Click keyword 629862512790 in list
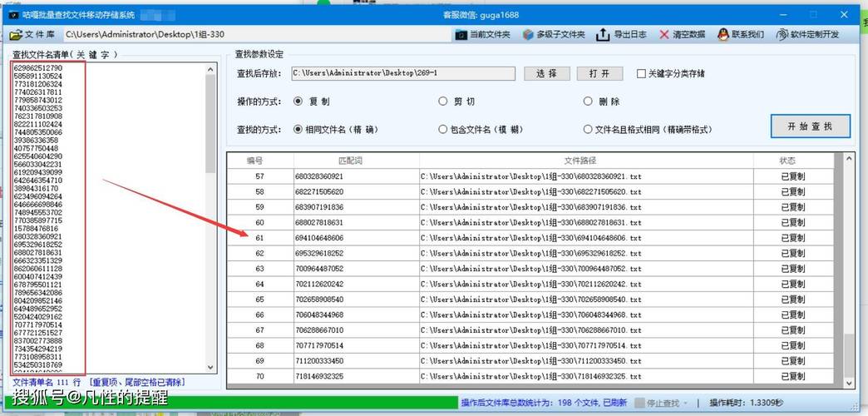868x416 pixels. point(38,67)
